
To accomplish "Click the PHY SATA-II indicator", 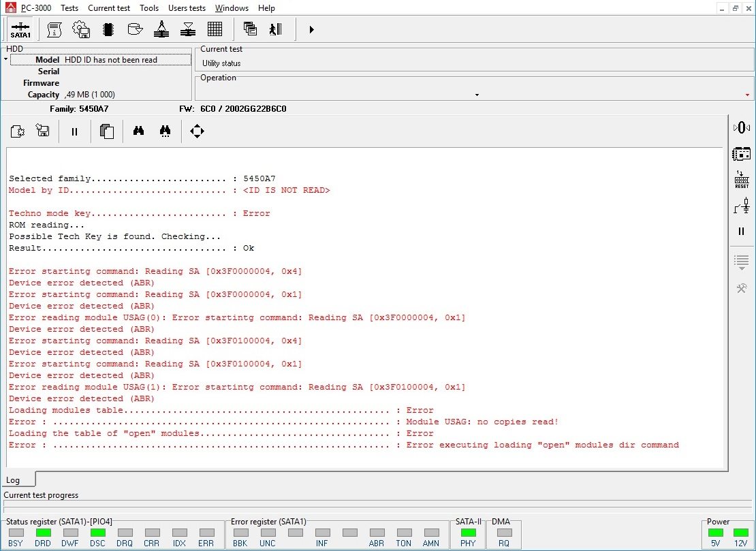I will pyautogui.click(x=468, y=533).
